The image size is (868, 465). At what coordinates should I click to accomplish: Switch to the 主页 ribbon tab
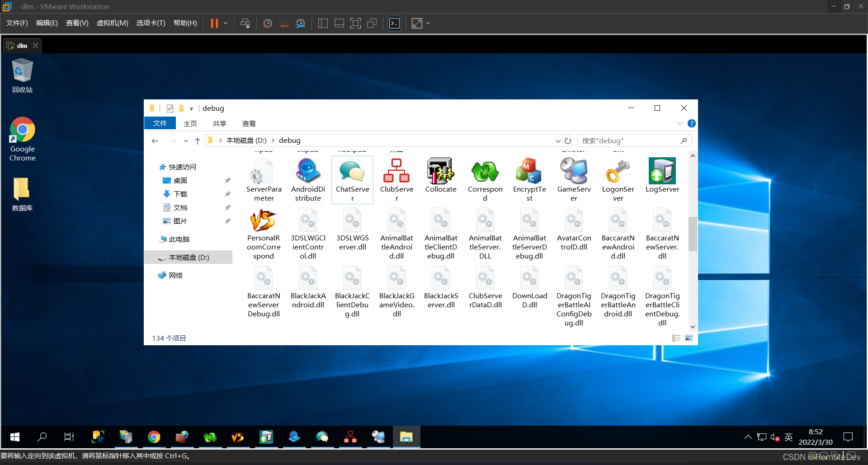[190, 123]
